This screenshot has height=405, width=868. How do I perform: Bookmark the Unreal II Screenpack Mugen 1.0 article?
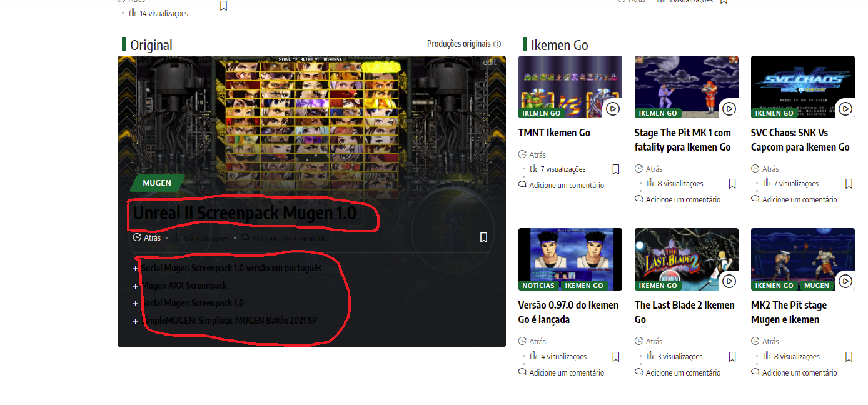coord(483,237)
